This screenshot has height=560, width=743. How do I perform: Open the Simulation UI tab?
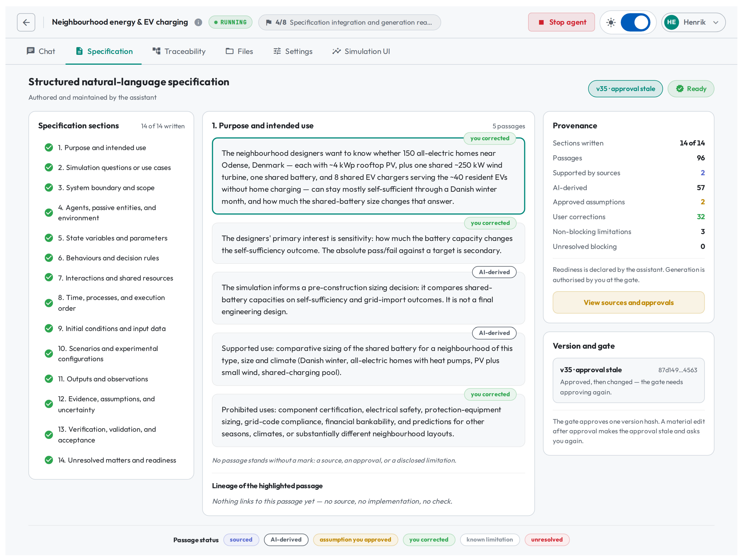361,51
